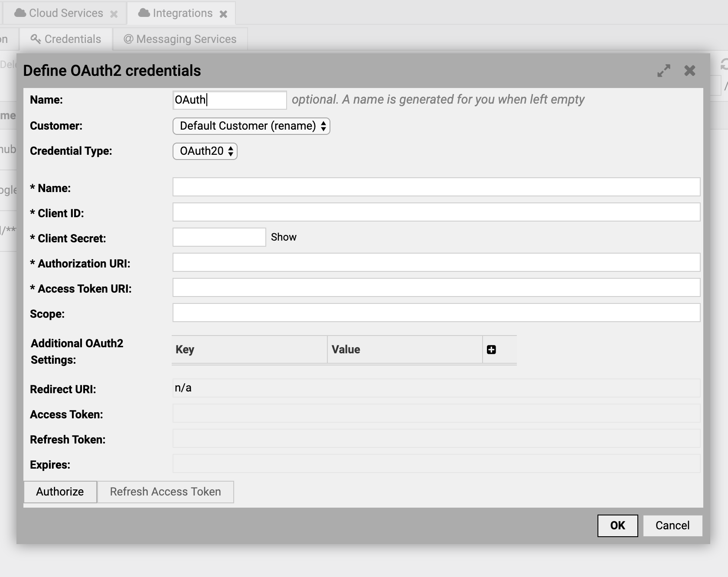The width and height of the screenshot is (728, 577).
Task: Expand the dialog using the fullscreen arrows icon
Action: click(x=664, y=70)
